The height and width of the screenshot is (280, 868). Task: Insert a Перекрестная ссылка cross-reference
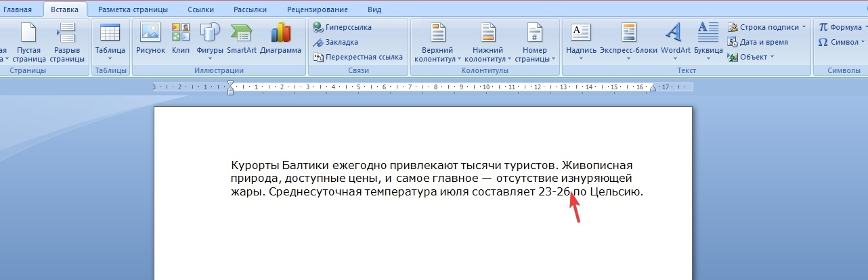(357, 57)
